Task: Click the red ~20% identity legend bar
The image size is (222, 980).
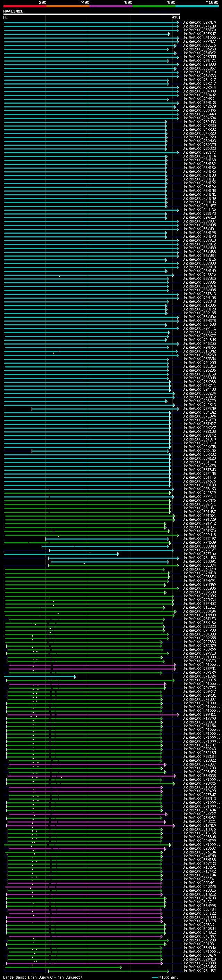Action: [x=25, y=6]
